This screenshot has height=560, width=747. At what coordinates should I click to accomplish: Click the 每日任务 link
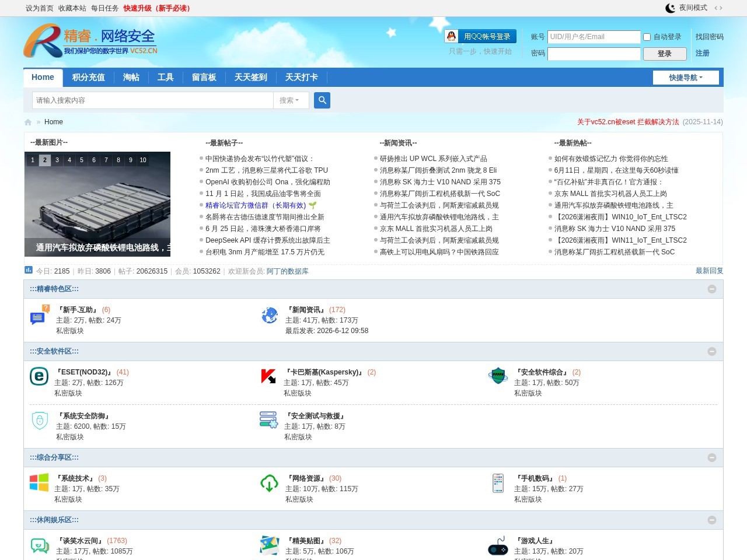click(x=104, y=8)
